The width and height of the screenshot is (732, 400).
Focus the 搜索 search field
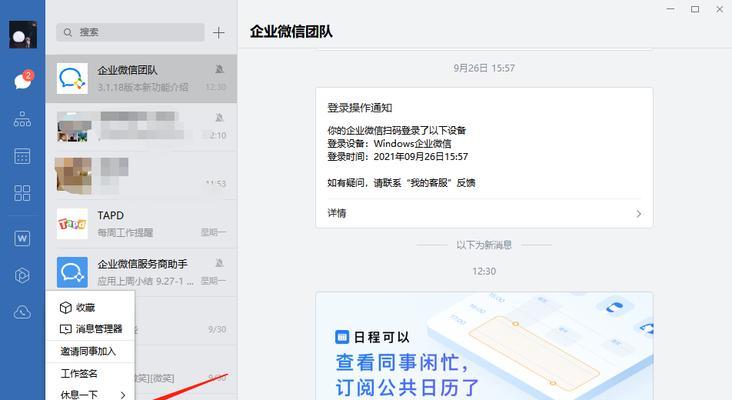[130, 32]
